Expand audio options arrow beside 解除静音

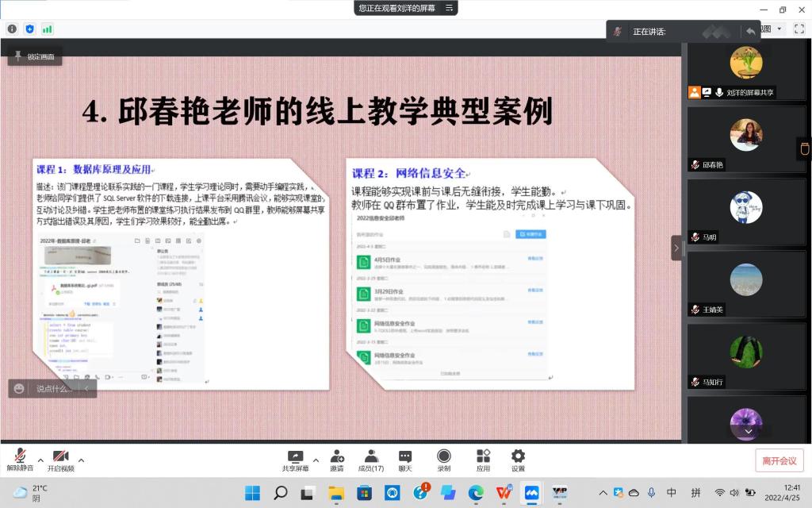tap(40, 460)
